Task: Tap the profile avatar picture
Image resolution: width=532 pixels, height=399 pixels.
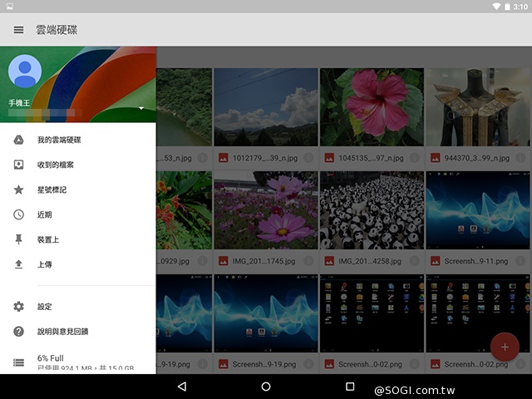Action: 25,71
